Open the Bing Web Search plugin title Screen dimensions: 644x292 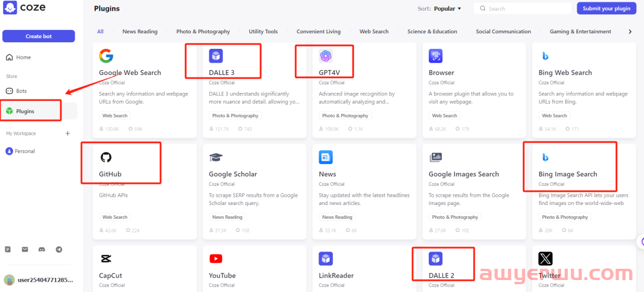[565, 73]
